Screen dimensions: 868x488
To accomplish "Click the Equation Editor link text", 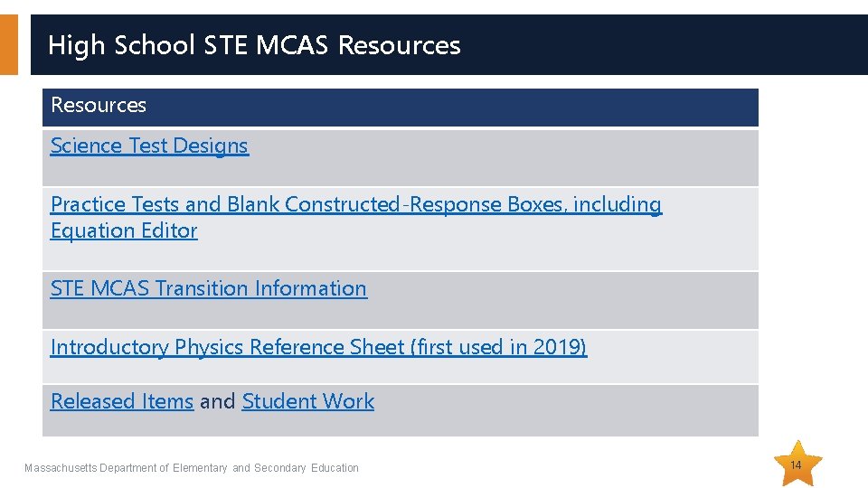I will click(x=124, y=230).
